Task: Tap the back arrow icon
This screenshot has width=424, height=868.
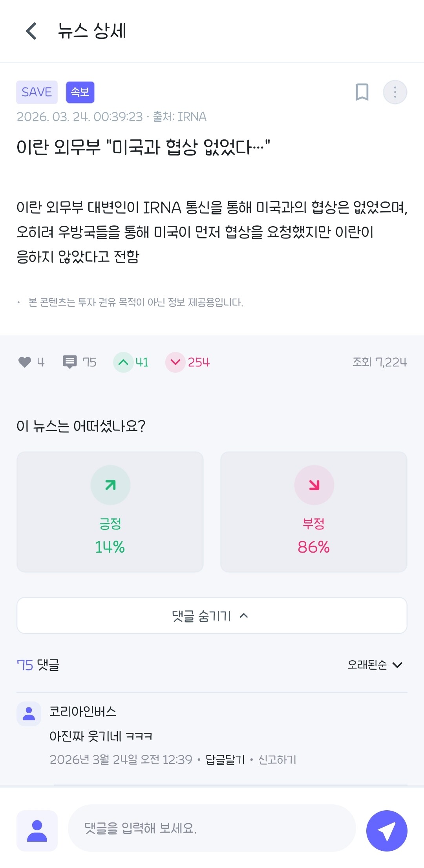Action: (31, 31)
